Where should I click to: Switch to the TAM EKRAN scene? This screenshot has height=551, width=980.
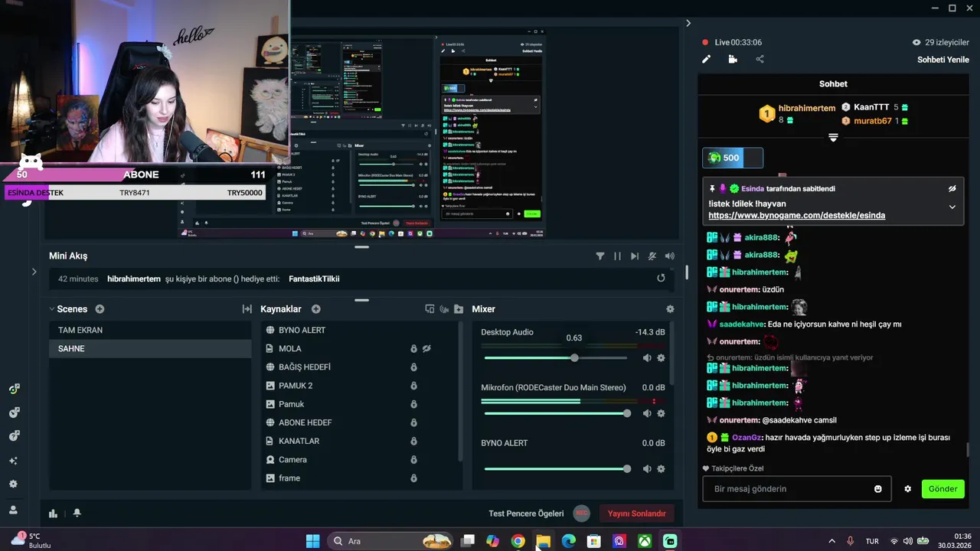[x=150, y=331]
